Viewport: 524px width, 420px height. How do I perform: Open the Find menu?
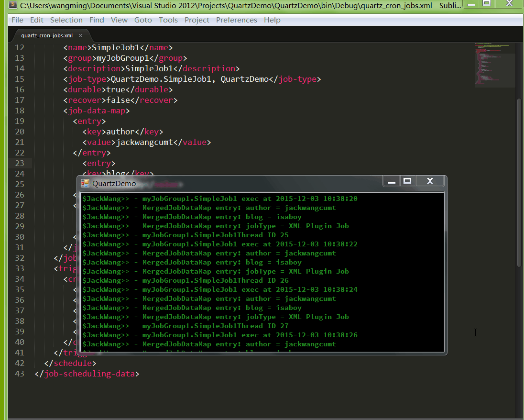pos(97,20)
